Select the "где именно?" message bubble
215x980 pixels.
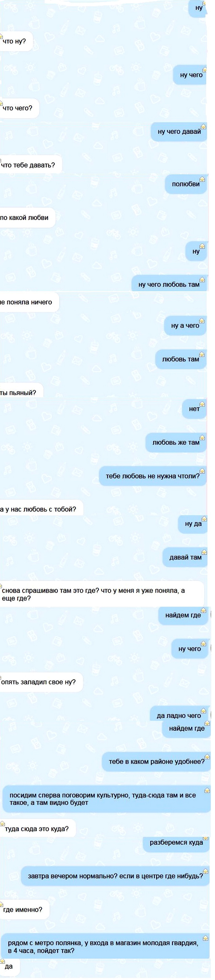tap(25, 910)
